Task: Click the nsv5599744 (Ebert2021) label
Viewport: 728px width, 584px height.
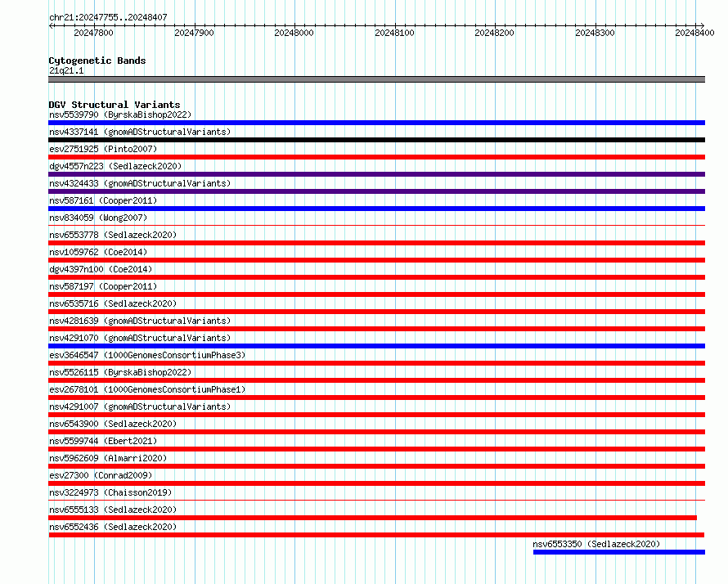Action: (x=103, y=441)
